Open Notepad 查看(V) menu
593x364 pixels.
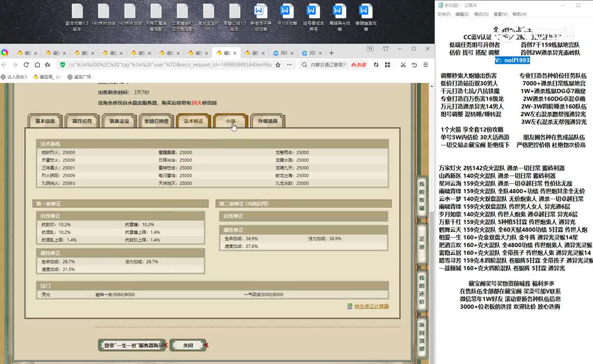click(500, 14)
